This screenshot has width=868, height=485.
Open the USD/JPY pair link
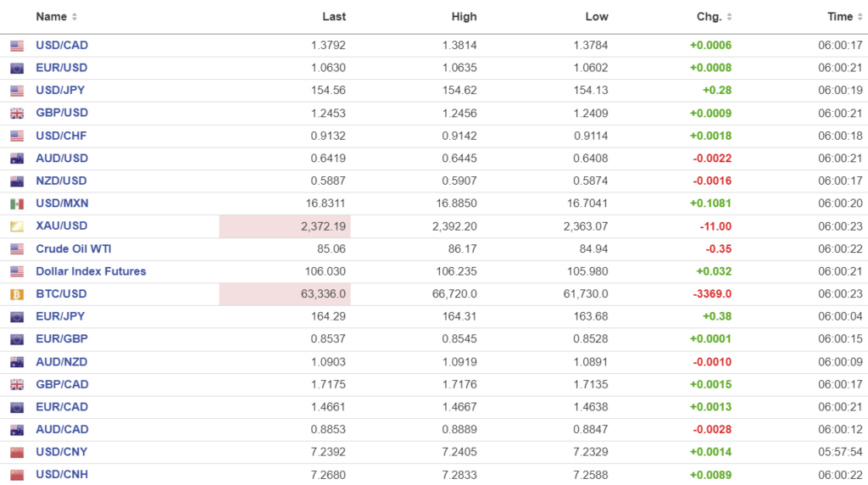(x=60, y=91)
